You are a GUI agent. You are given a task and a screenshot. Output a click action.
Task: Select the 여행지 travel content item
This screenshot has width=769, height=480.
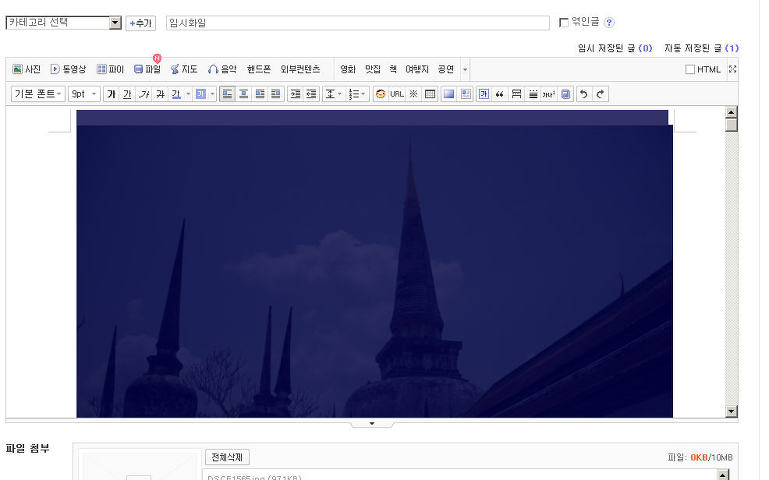[417, 69]
